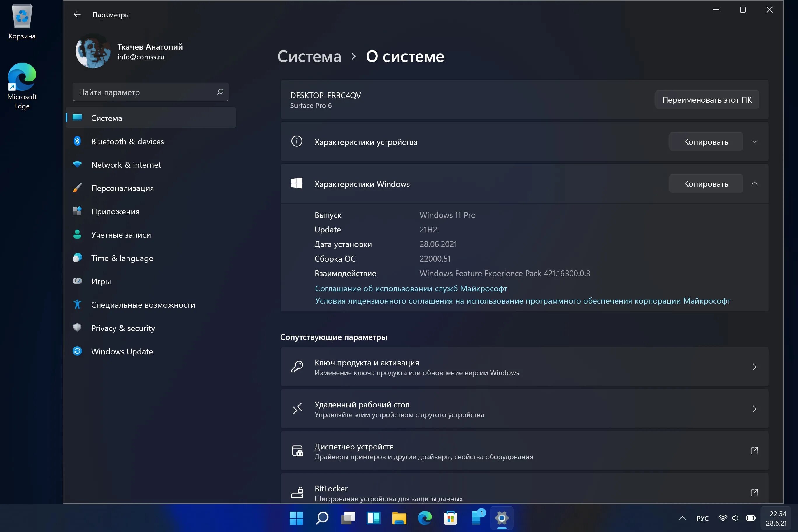The image size is (798, 532).
Task: Open Windows Update settings
Action: coord(122,351)
